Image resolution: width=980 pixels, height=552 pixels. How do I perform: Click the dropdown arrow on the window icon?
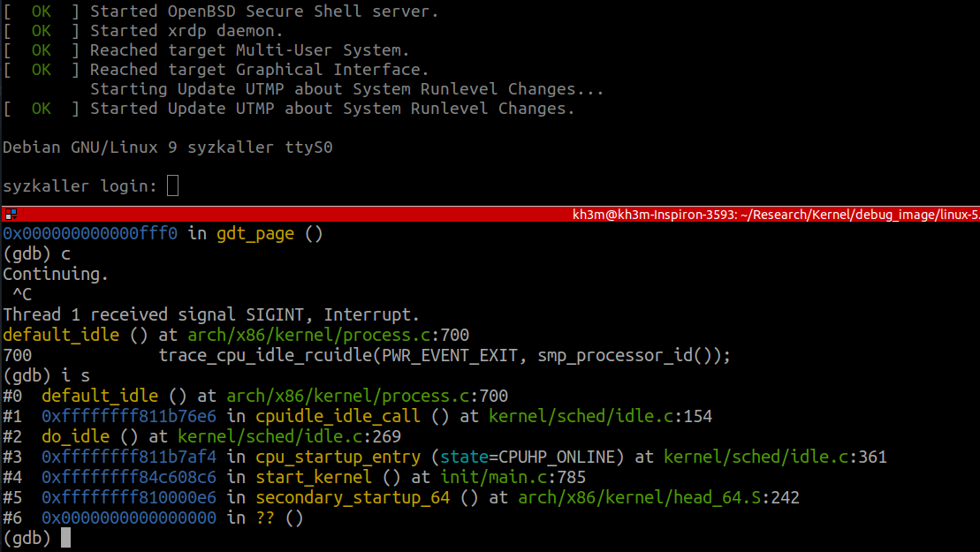point(15,217)
